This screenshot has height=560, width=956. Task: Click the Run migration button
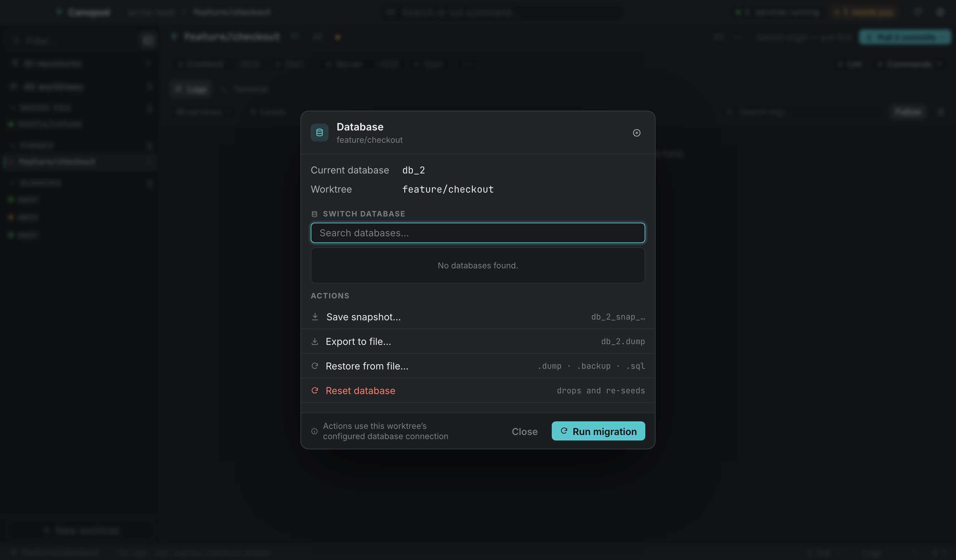click(598, 431)
